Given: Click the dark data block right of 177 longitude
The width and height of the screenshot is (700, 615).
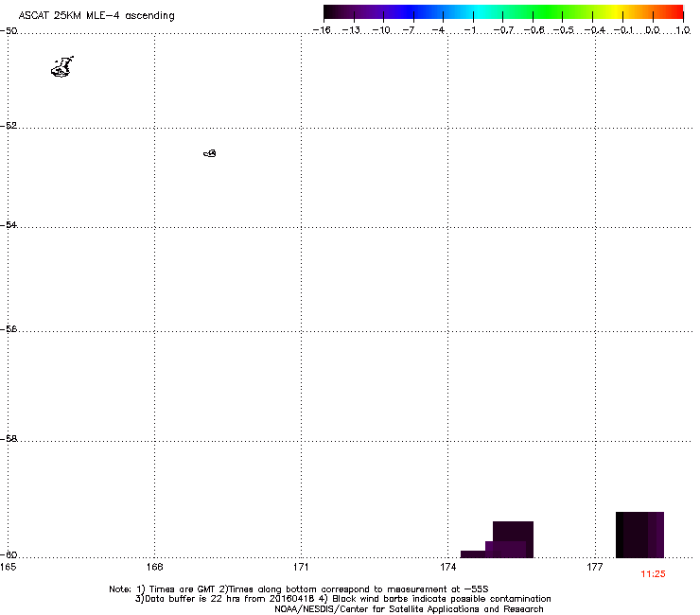Looking at the screenshot, I should pyautogui.click(x=639, y=535).
